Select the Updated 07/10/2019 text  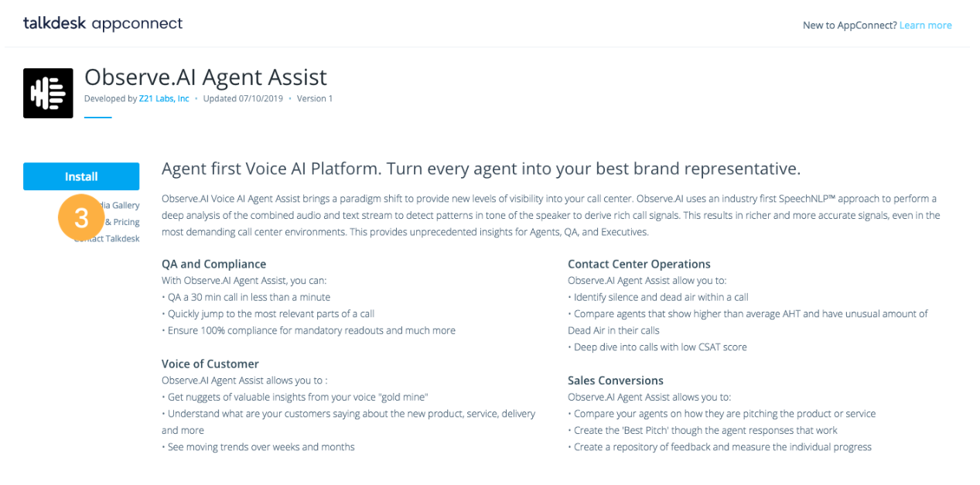tap(243, 99)
